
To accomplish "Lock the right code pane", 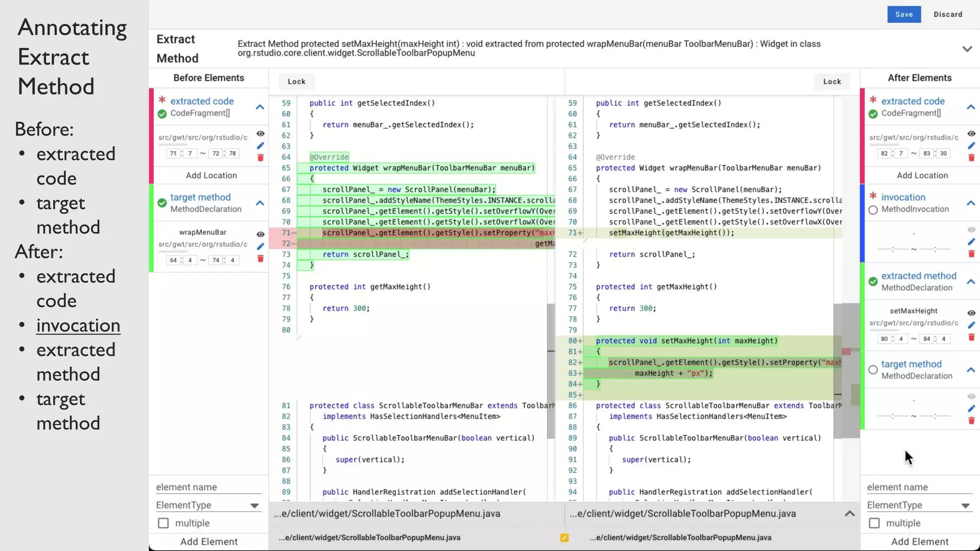I will 832,82.
